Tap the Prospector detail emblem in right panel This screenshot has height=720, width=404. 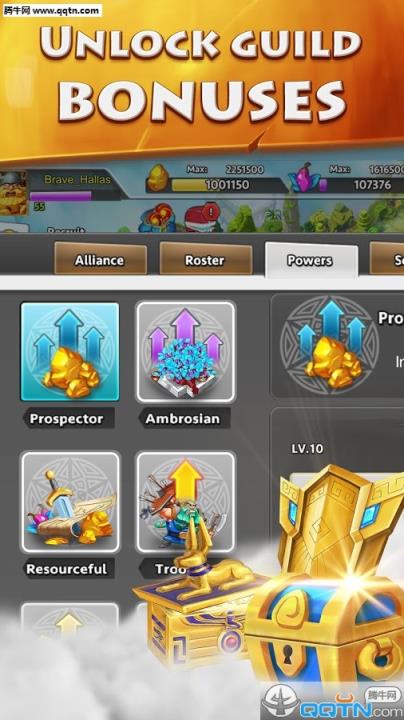[330, 346]
